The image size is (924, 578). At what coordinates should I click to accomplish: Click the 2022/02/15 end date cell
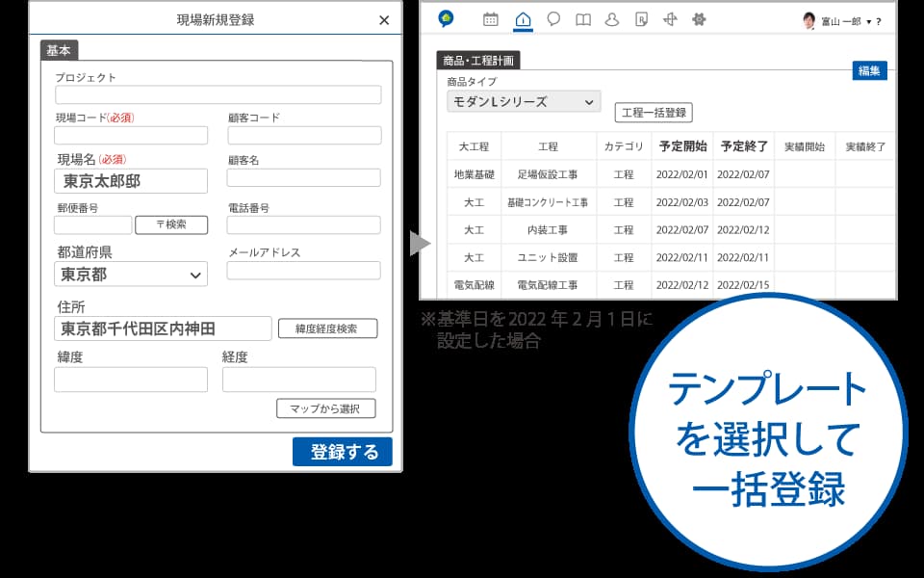(744, 285)
